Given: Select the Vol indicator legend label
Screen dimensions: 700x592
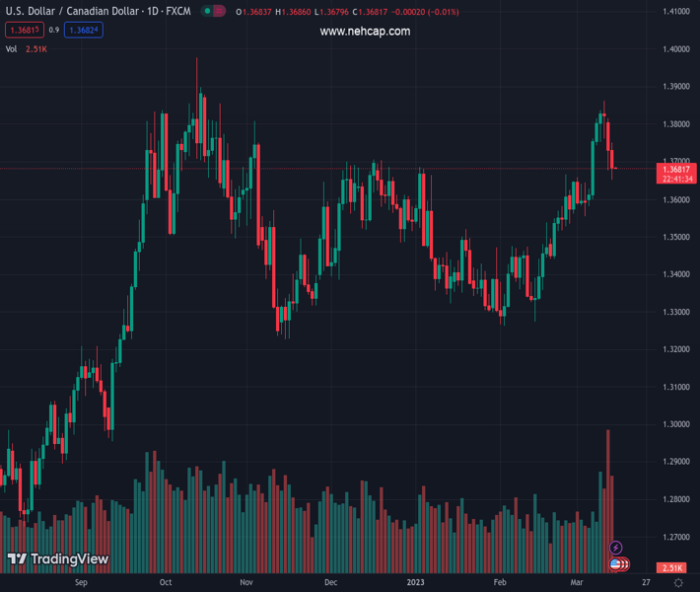Looking at the screenshot, I should pyautogui.click(x=11, y=48).
